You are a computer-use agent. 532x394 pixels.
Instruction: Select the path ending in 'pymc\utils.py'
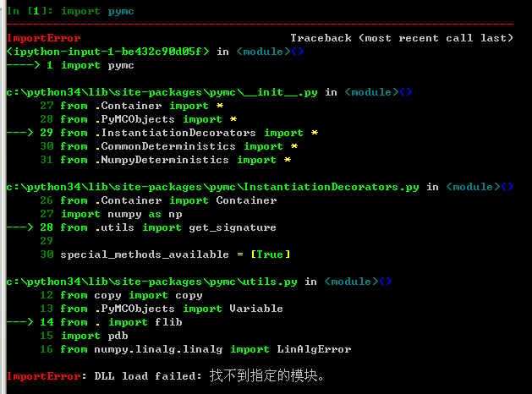coord(152,282)
